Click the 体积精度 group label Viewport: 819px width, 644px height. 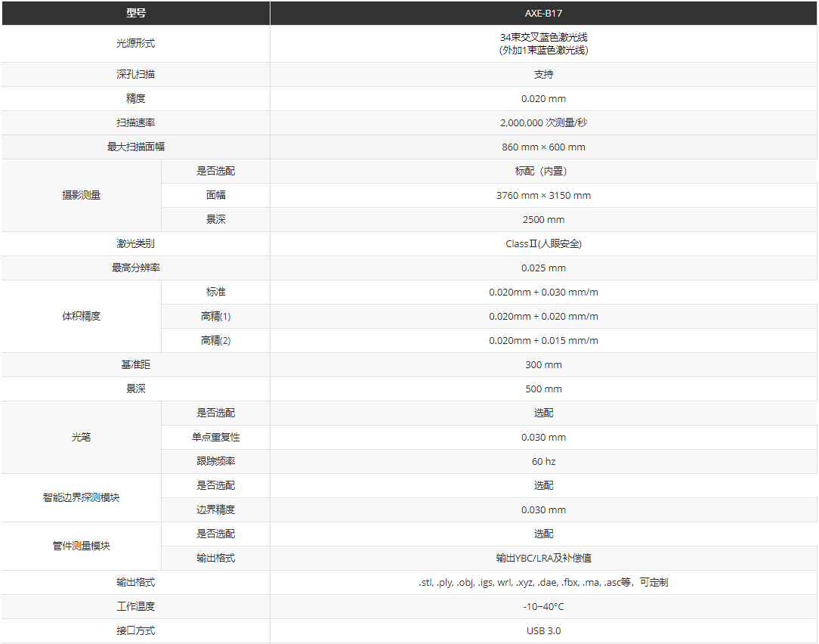[81, 316]
